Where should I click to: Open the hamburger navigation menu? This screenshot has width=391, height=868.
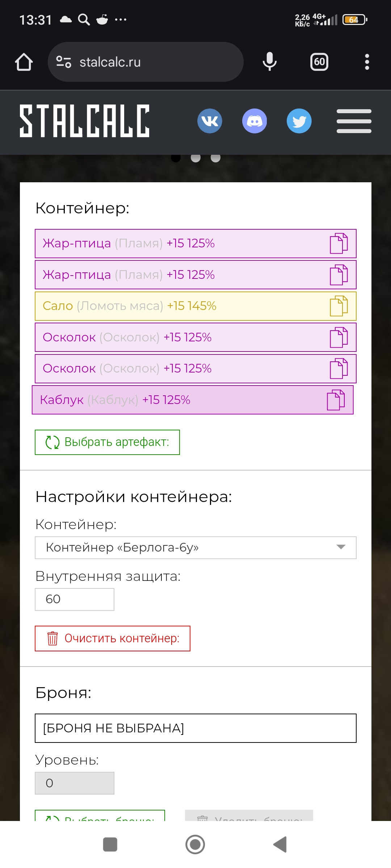click(354, 121)
